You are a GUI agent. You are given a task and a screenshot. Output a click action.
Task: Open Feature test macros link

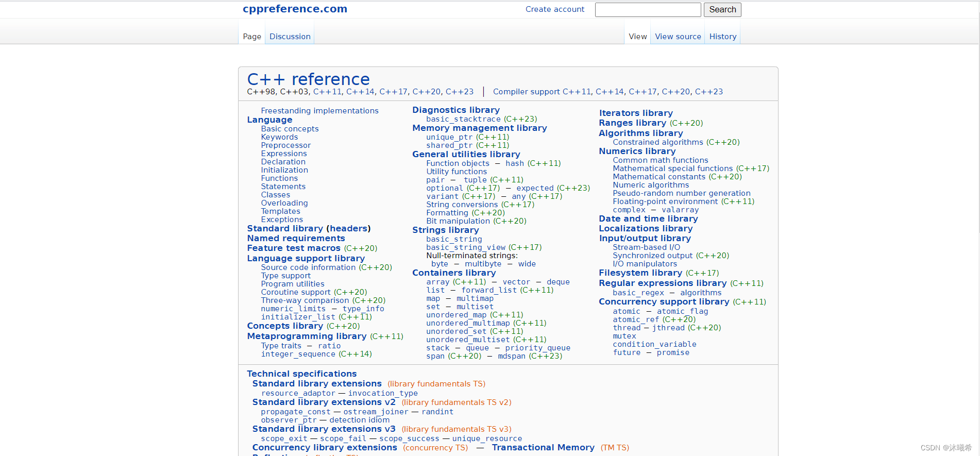294,248
